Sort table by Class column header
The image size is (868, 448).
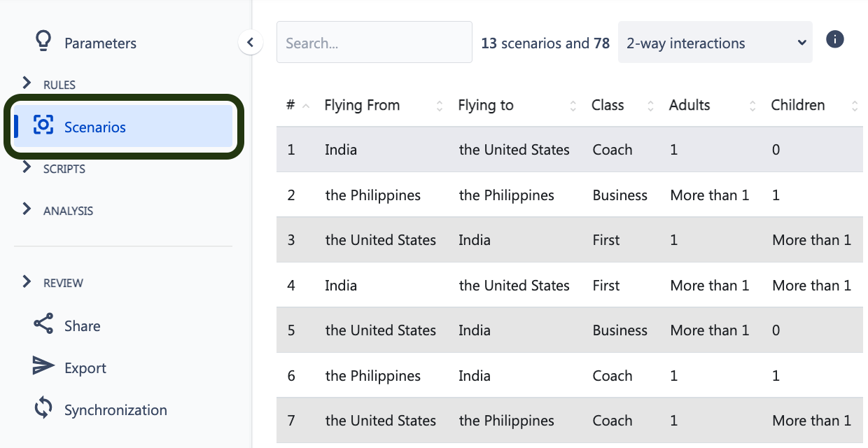[x=608, y=106]
